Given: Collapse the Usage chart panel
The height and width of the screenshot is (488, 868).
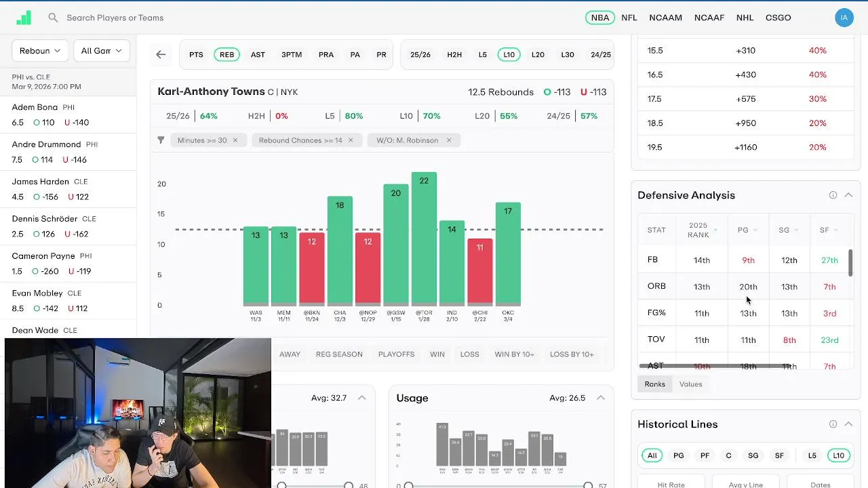Looking at the screenshot, I should click(x=601, y=398).
